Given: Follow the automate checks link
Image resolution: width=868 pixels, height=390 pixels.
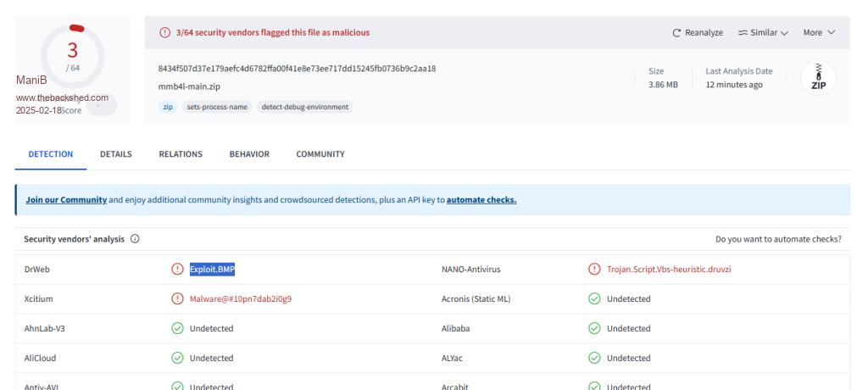Looking at the screenshot, I should click(x=481, y=200).
